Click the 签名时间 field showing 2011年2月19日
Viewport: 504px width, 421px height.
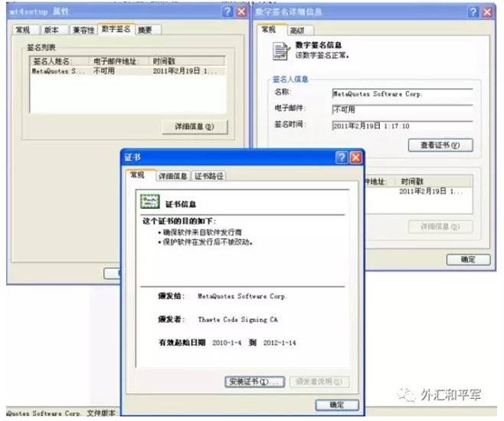pos(402,126)
